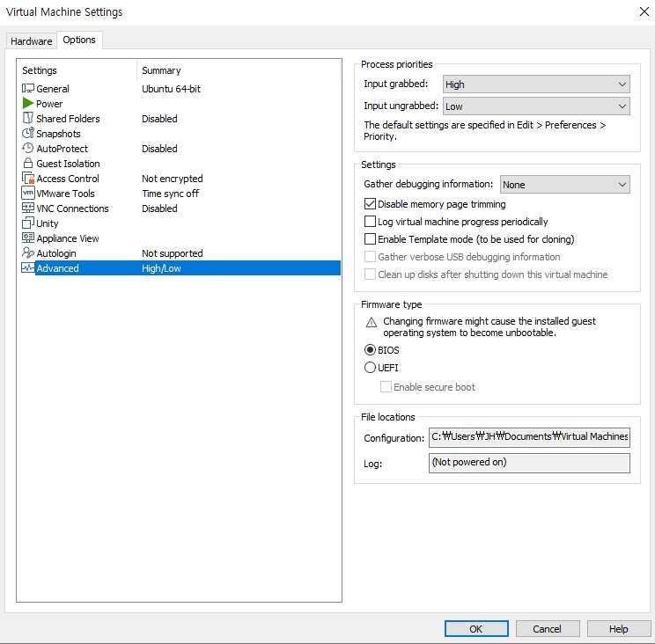
Task: Enable Template mode checkbox
Action: tap(370, 238)
